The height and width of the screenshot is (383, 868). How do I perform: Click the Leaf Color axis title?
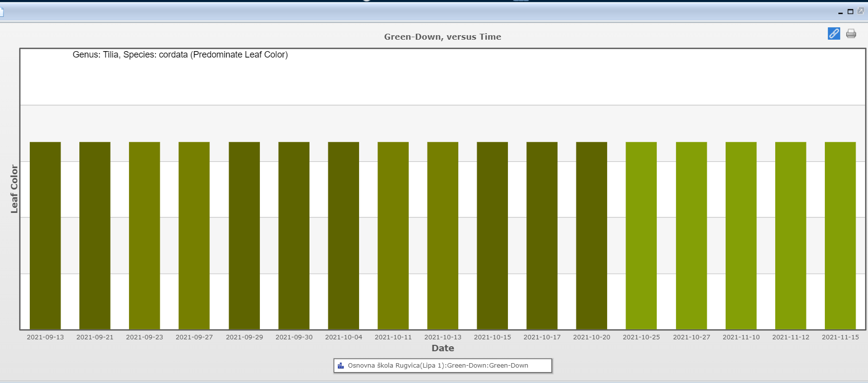(14, 189)
